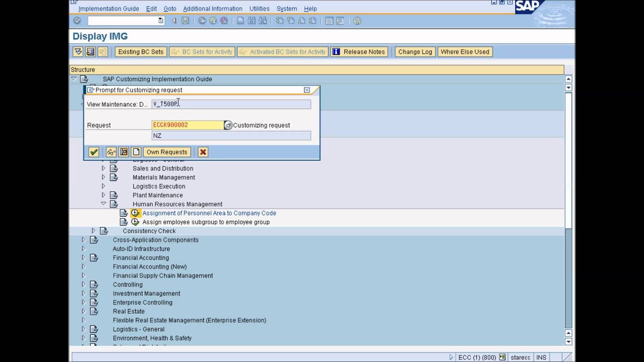644x362 pixels.
Task: Click the yellow Exit icon
Action: coord(213,21)
